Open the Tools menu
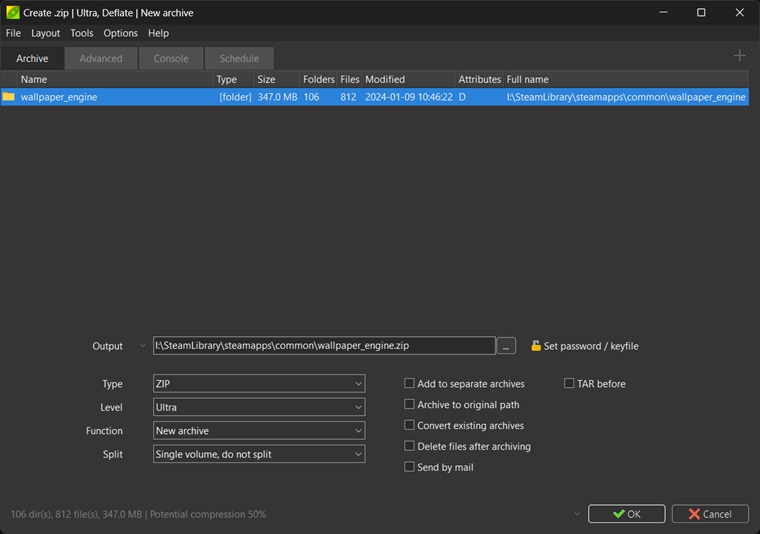The width and height of the screenshot is (760, 534). click(x=81, y=33)
